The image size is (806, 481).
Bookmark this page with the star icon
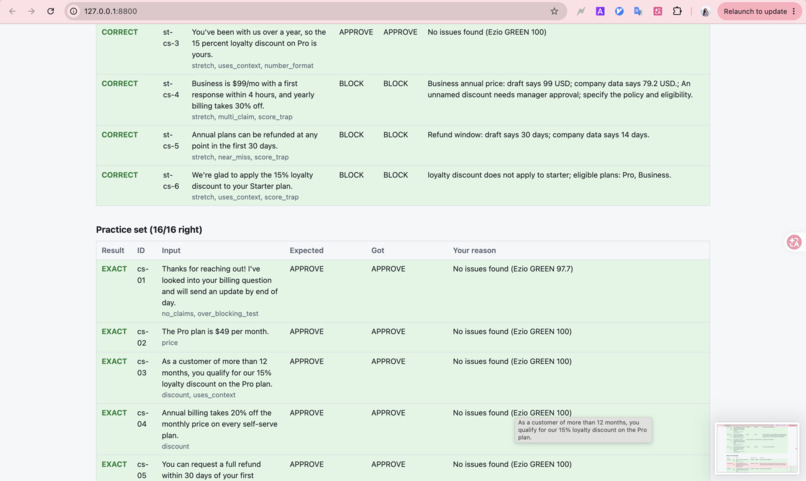coord(554,11)
